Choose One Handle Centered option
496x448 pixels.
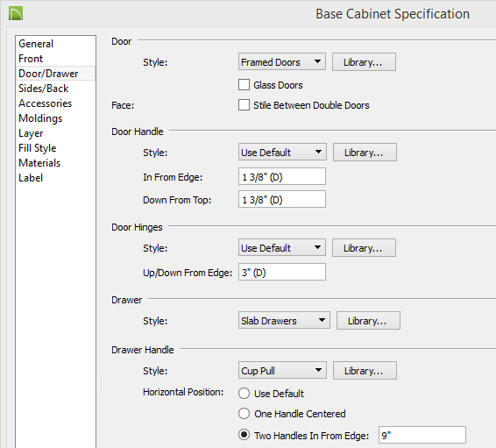tap(244, 414)
